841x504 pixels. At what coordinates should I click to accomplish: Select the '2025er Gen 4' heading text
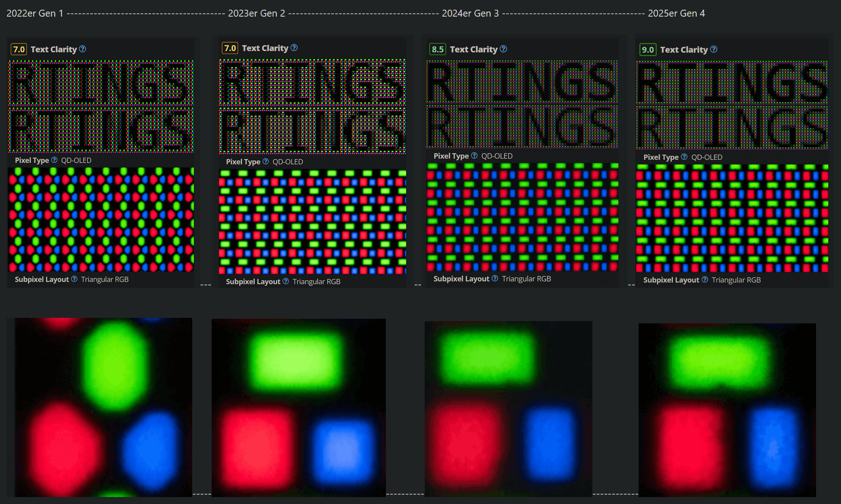click(676, 13)
